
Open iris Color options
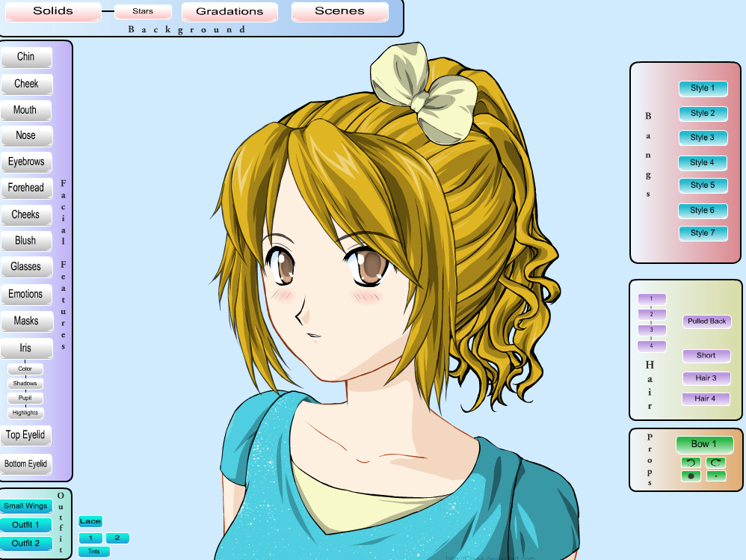[x=25, y=369]
